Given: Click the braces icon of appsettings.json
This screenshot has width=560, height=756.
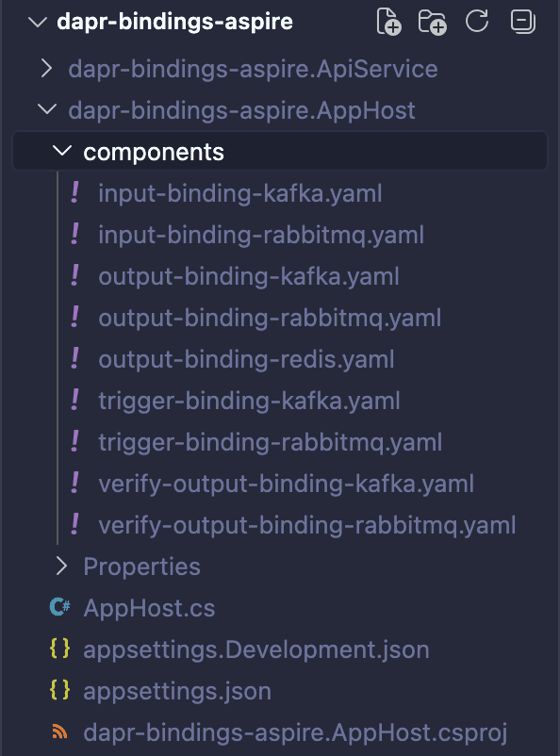Looking at the screenshot, I should 59,690.
